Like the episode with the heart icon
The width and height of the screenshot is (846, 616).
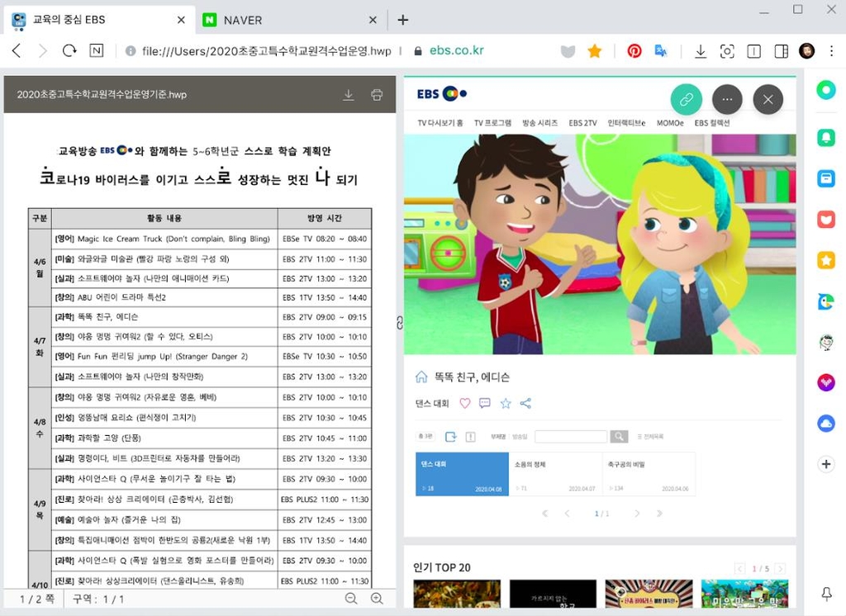point(464,404)
